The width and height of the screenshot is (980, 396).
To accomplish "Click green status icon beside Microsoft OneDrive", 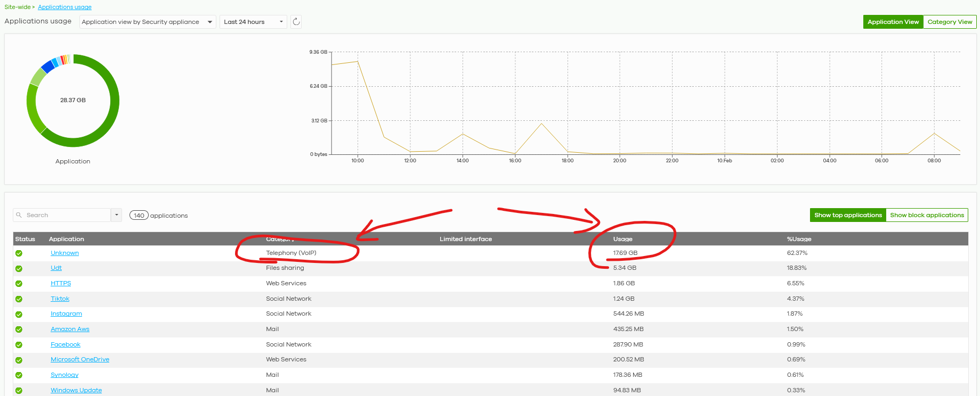I will (19, 360).
